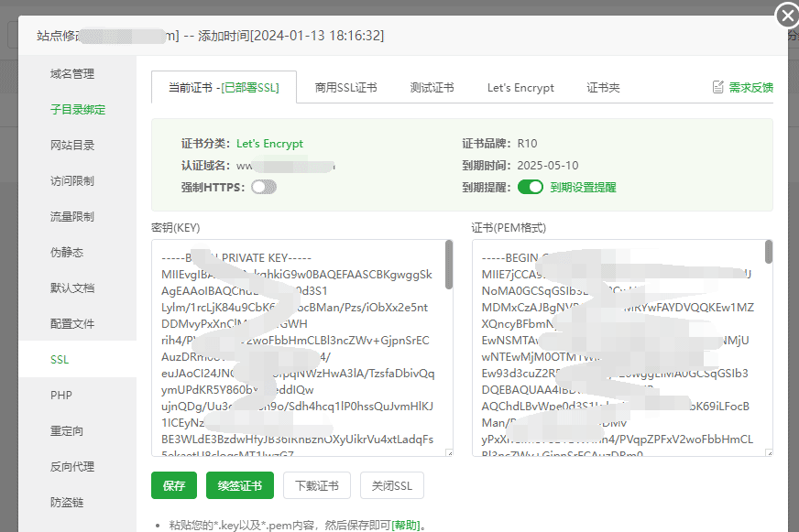The image size is (799, 532).
Task: Select SSL in the sidebar
Action: (60, 360)
